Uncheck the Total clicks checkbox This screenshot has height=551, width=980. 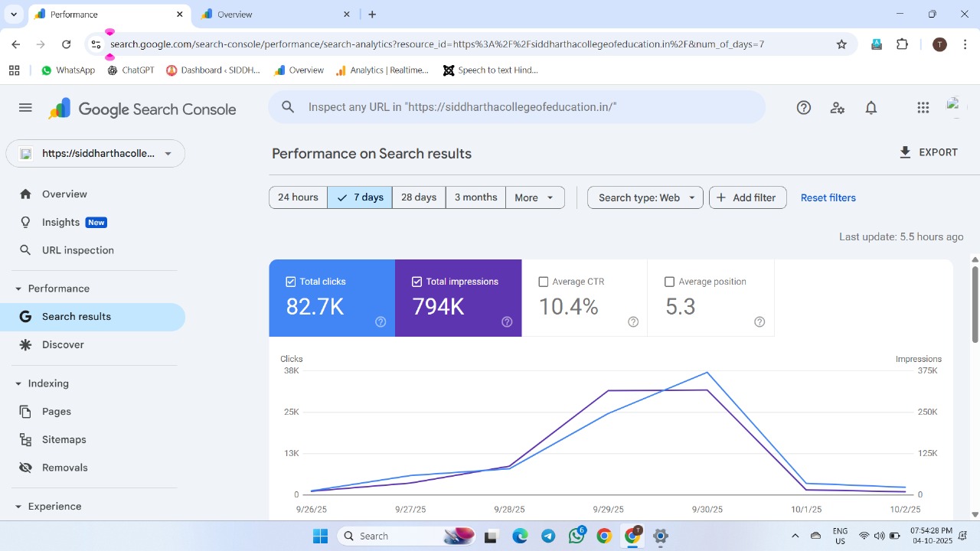click(x=290, y=282)
